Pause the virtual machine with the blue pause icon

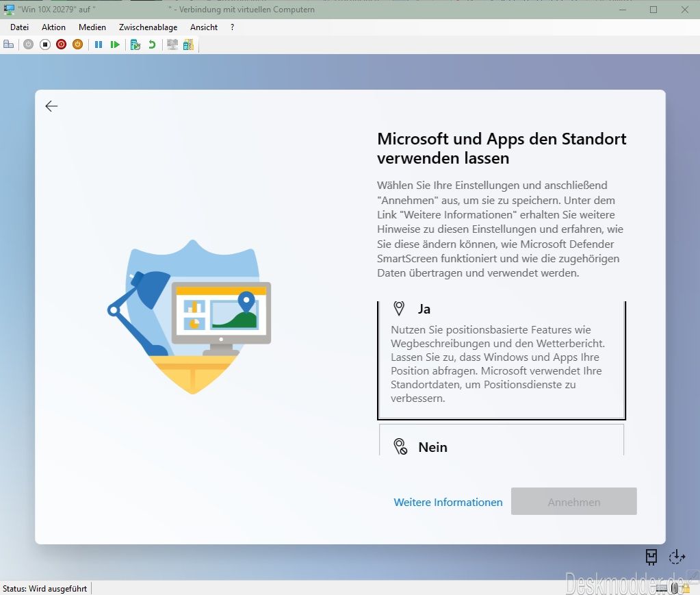99,45
